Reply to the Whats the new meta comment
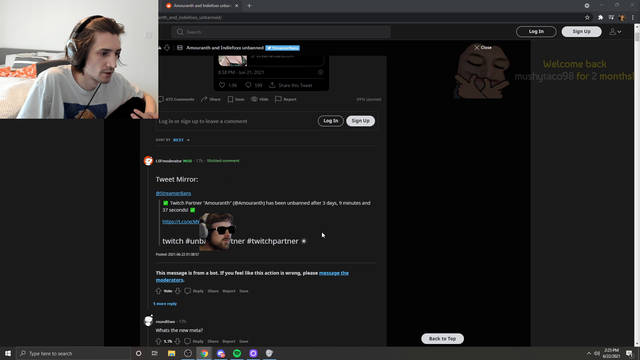 [194, 341]
